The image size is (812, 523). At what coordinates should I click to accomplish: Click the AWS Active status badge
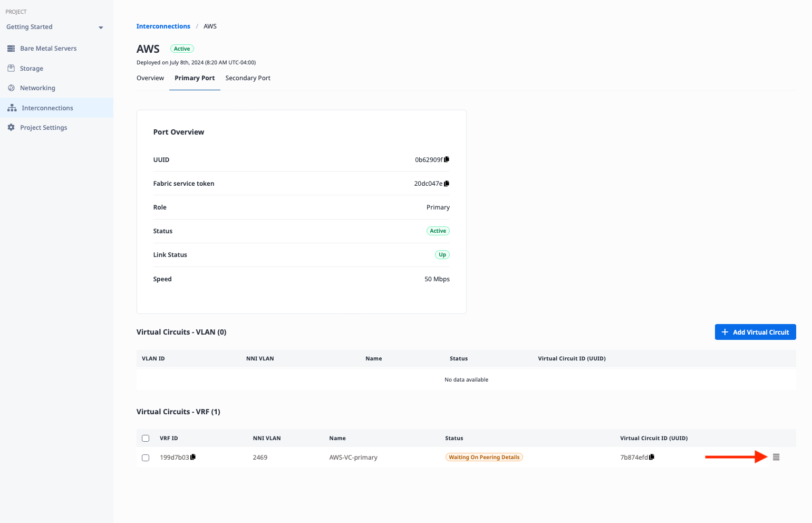coord(182,49)
